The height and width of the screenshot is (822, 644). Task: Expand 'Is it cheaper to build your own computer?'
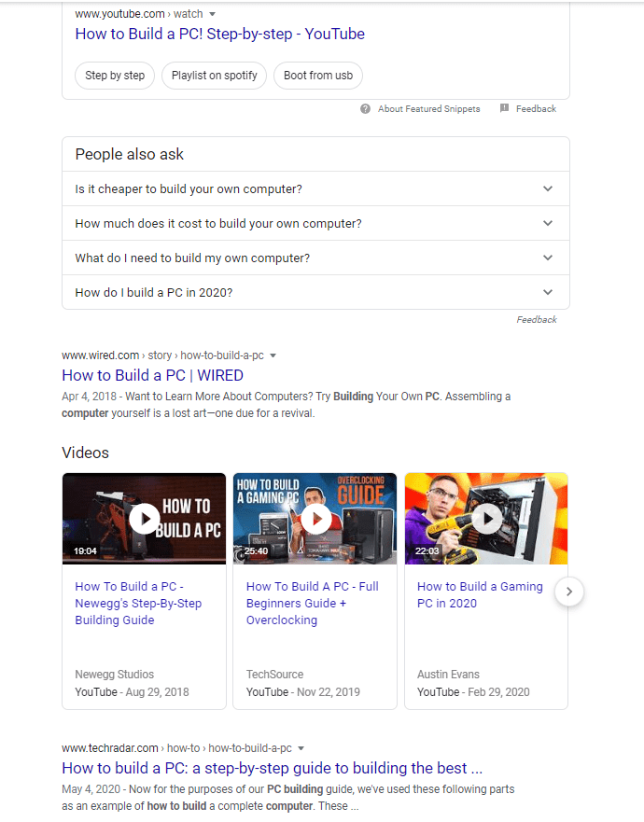click(315, 188)
